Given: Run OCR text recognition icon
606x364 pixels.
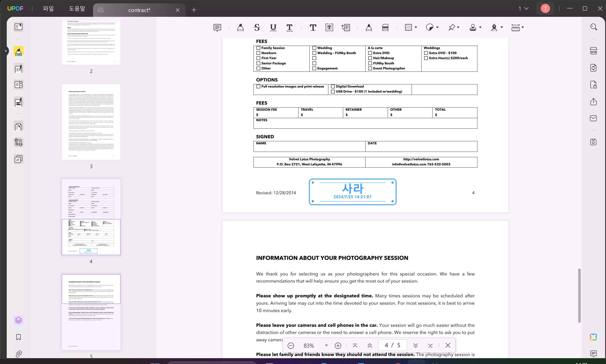Looking at the screenshot, I should pos(594,51).
